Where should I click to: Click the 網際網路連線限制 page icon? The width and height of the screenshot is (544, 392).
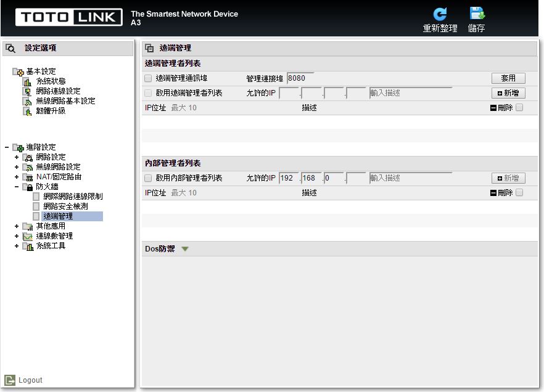coord(36,197)
